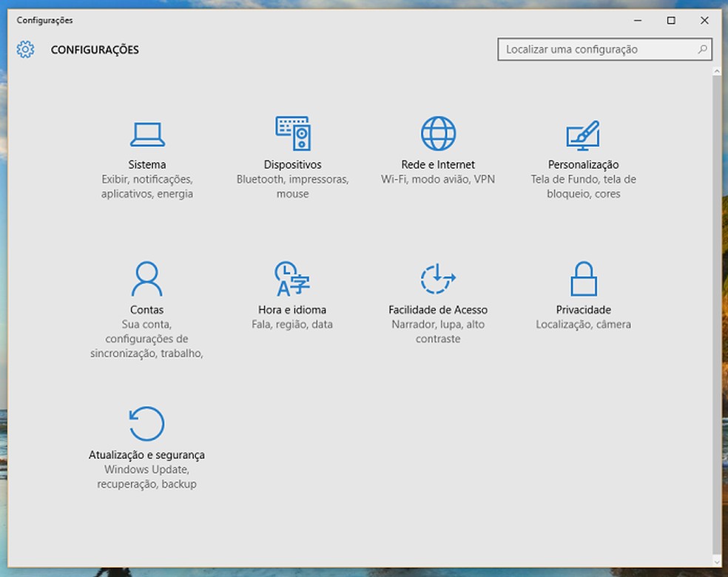Click the Windows Update, recuperação, backup description

point(146,477)
